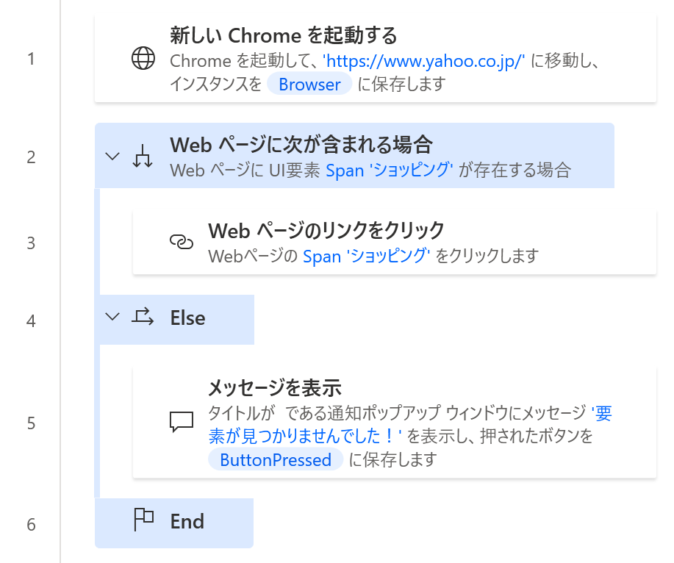Click the speech bubble icon in message action
This screenshot has height=563, width=674.
[181, 421]
